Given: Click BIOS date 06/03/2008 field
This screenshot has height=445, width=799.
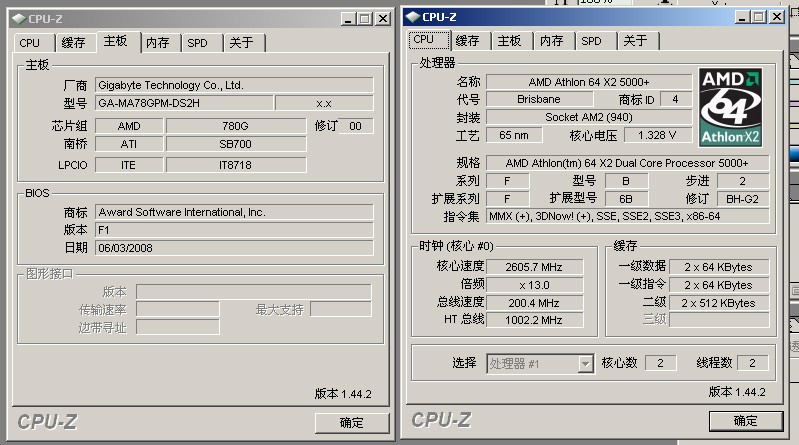Looking at the screenshot, I should coord(234,248).
